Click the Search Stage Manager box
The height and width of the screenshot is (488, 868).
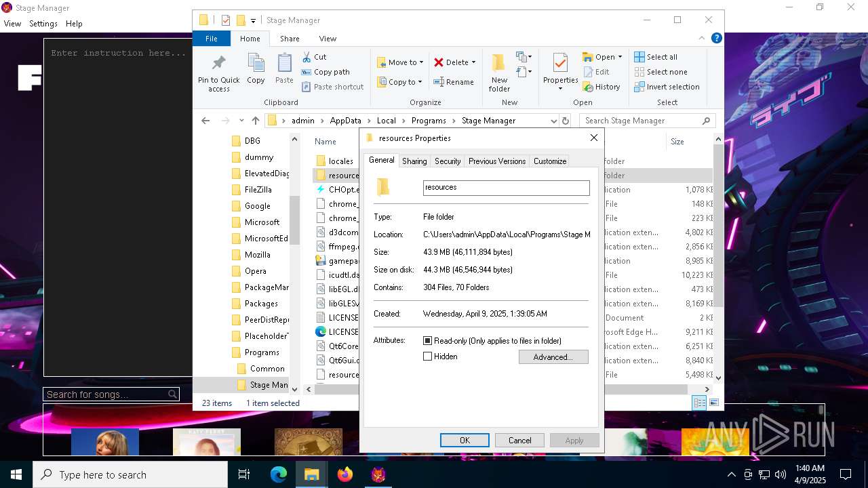click(x=647, y=121)
